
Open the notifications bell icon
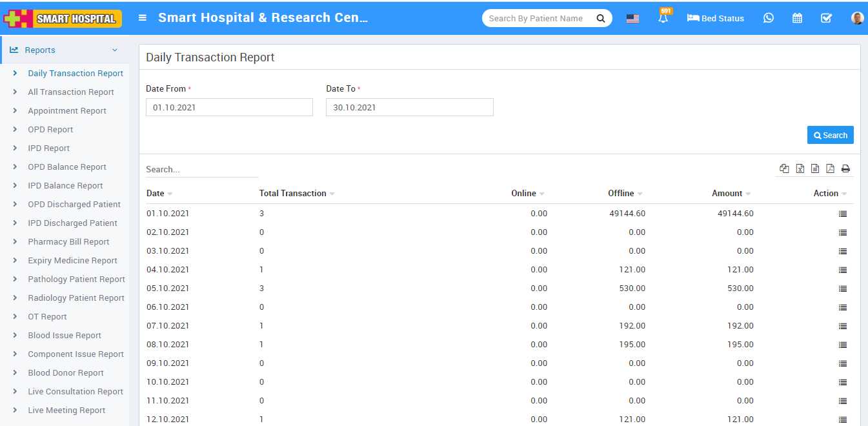coord(663,19)
